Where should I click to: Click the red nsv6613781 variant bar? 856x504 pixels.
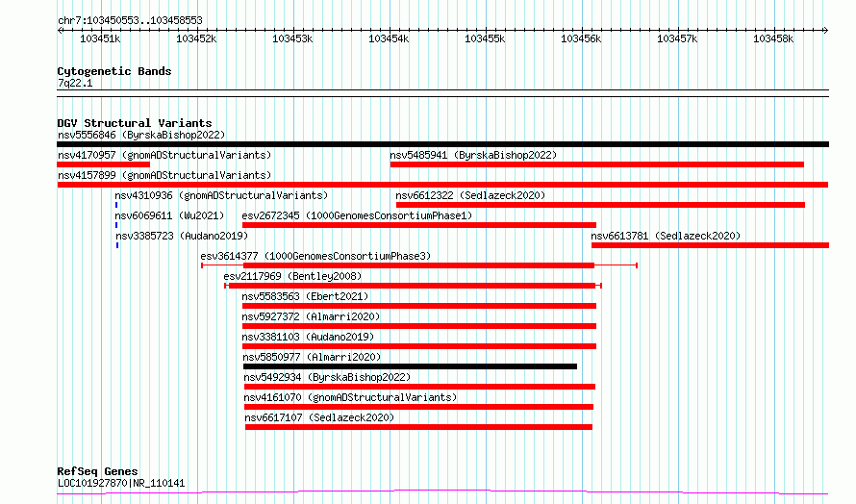pos(710,245)
